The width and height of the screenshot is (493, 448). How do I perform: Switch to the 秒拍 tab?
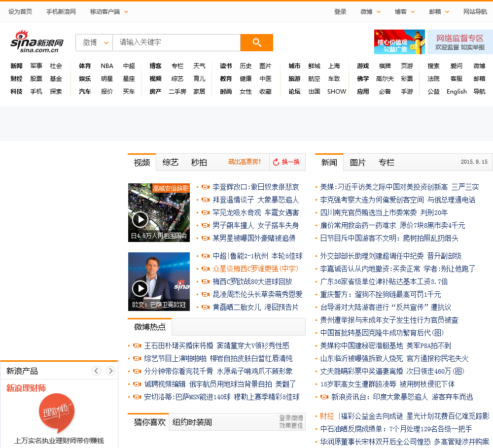(199, 163)
